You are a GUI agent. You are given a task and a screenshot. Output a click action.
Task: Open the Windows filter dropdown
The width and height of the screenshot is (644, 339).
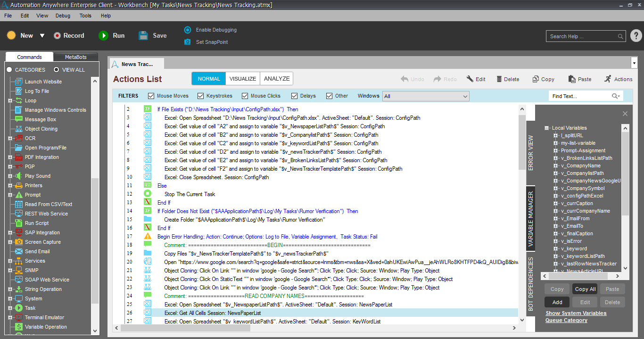[426, 96]
